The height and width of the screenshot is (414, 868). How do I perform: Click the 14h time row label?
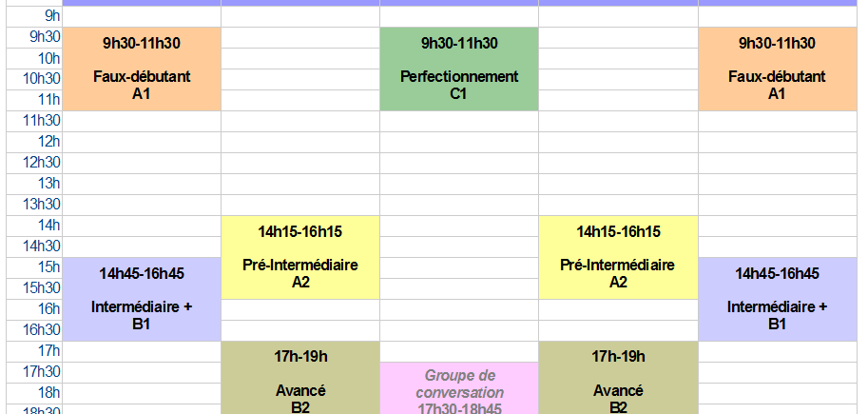point(48,226)
